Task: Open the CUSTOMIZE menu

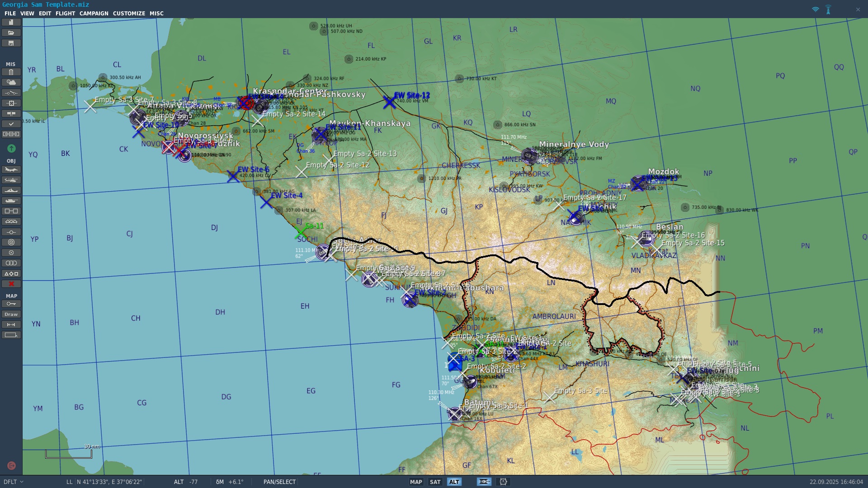Action: pyautogui.click(x=129, y=13)
